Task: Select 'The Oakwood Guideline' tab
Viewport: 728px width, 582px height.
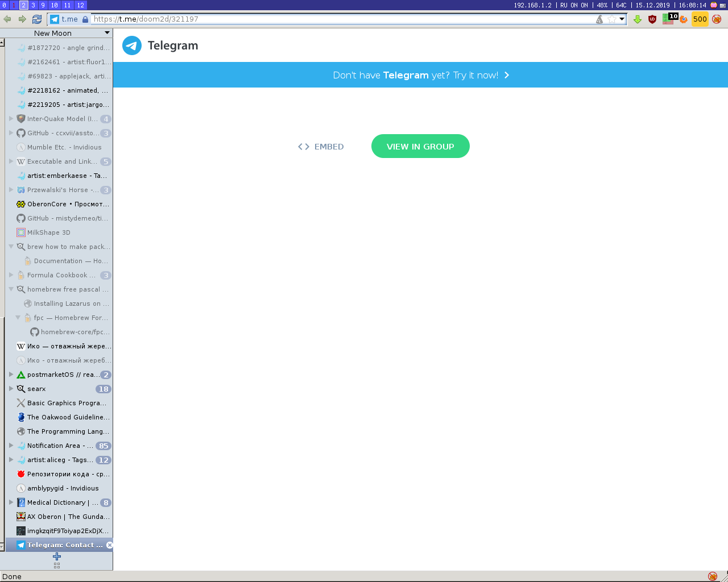Action: click(x=59, y=417)
